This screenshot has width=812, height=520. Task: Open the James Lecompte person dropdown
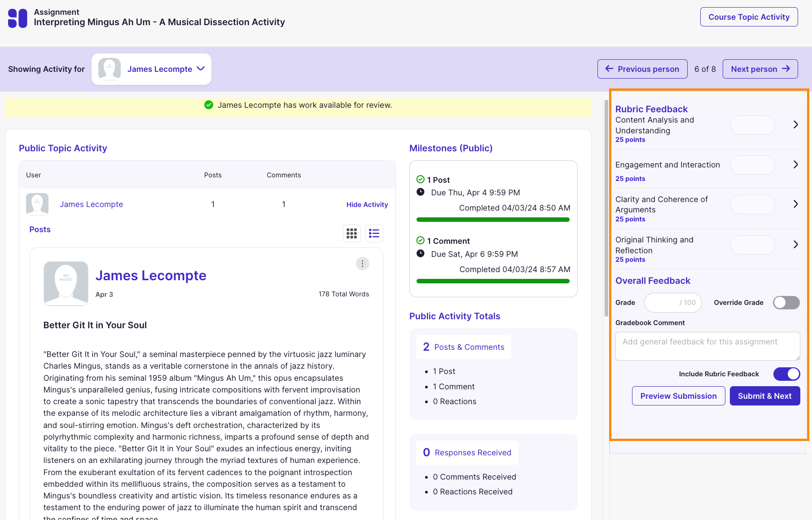[152, 69]
